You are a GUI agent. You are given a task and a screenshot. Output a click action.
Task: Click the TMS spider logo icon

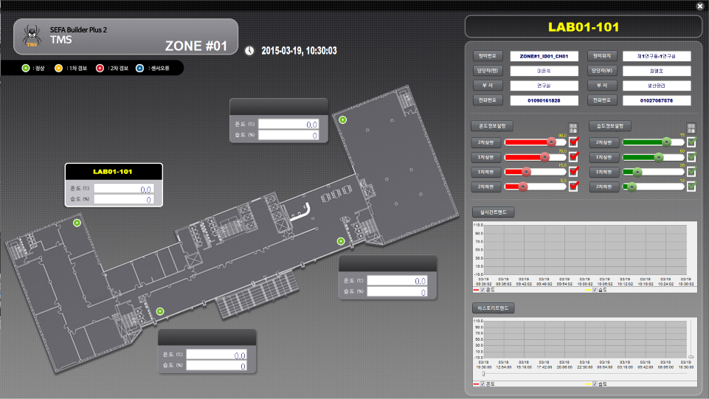click(32, 36)
